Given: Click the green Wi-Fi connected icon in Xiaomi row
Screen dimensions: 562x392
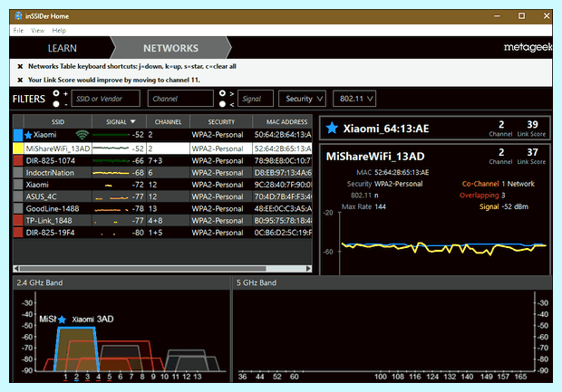Looking at the screenshot, I should (82, 135).
